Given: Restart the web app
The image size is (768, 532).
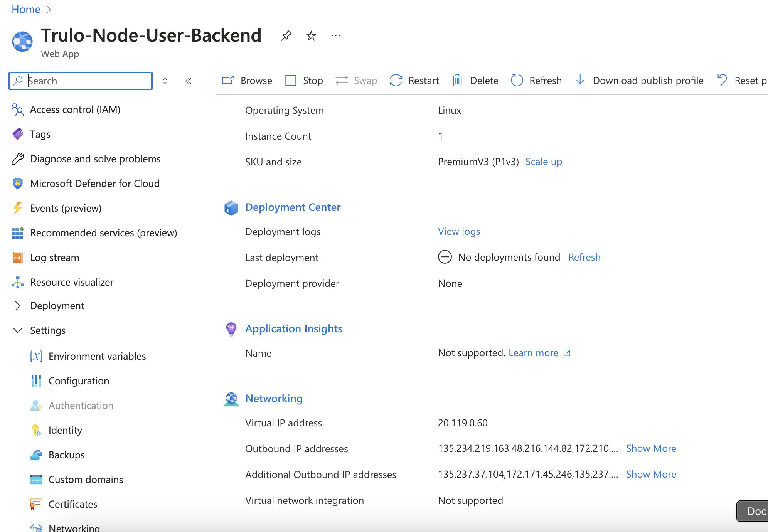Looking at the screenshot, I should [x=414, y=81].
